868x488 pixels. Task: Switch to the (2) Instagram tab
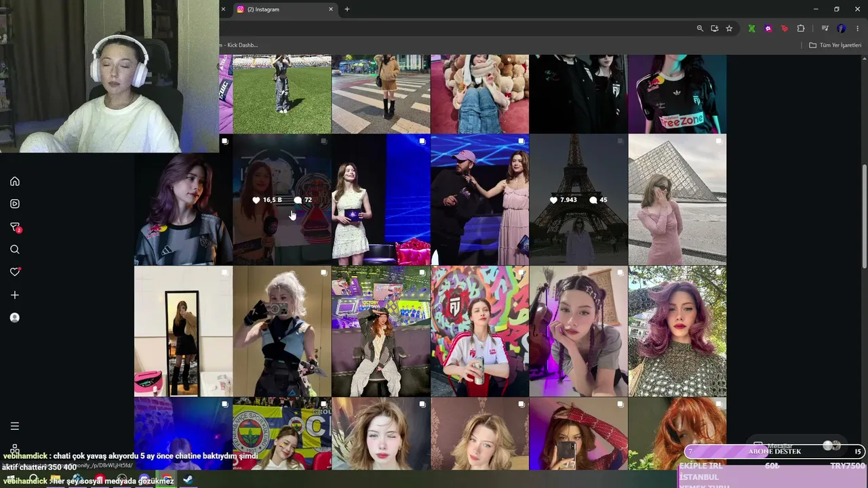285,9
